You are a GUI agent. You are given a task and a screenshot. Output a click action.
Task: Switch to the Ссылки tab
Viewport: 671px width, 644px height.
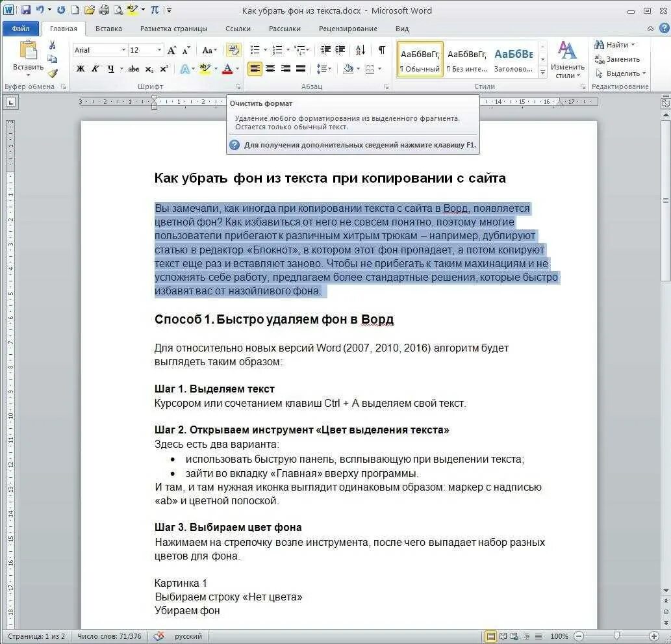tap(238, 29)
